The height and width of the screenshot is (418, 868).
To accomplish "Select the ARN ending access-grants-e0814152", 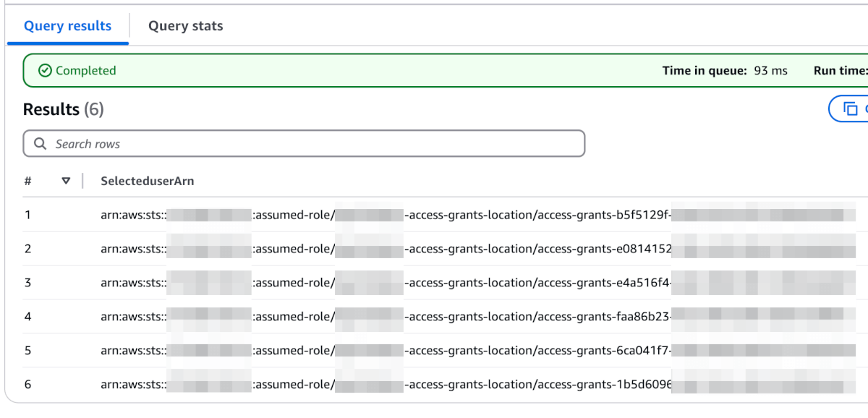I will [x=477, y=249].
